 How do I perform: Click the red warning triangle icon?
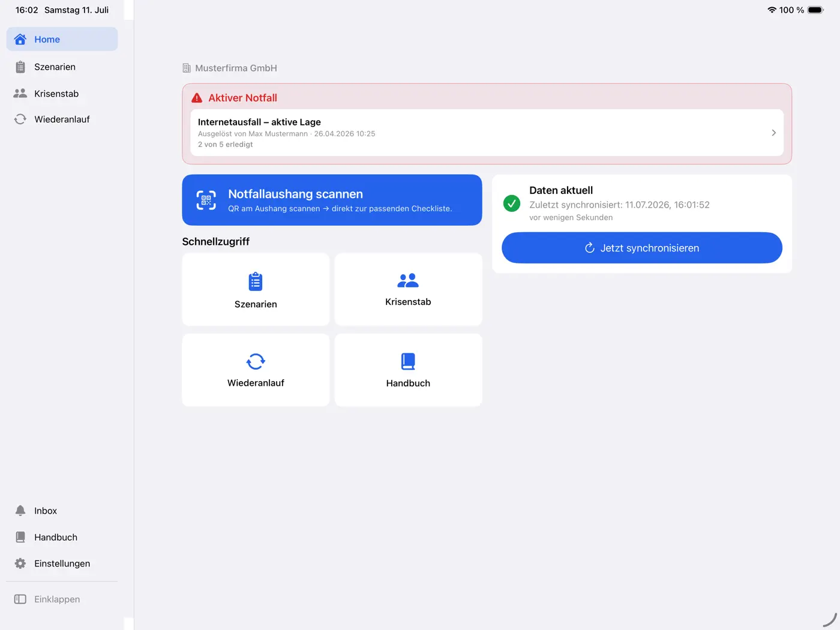(x=197, y=98)
